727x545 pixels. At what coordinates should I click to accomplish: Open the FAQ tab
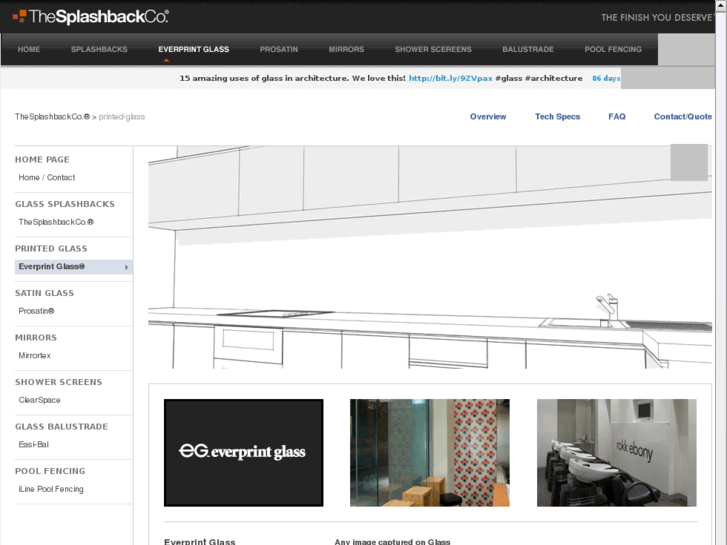point(617,117)
